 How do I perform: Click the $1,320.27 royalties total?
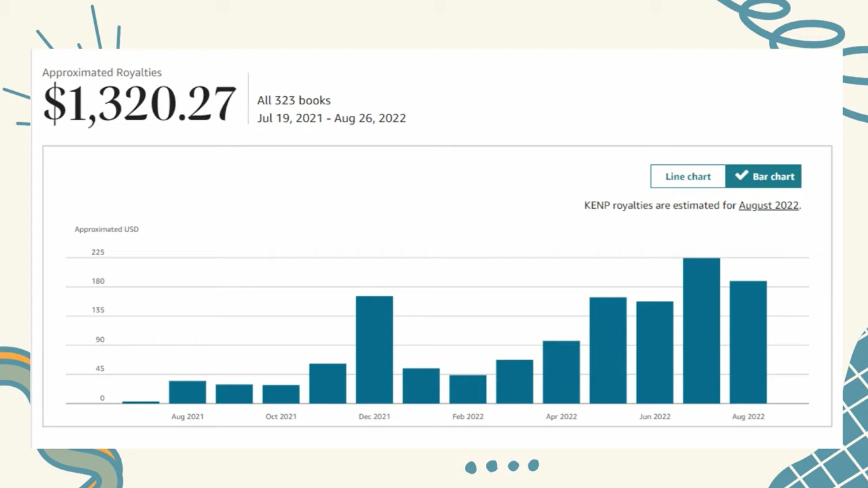(x=139, y=104)
